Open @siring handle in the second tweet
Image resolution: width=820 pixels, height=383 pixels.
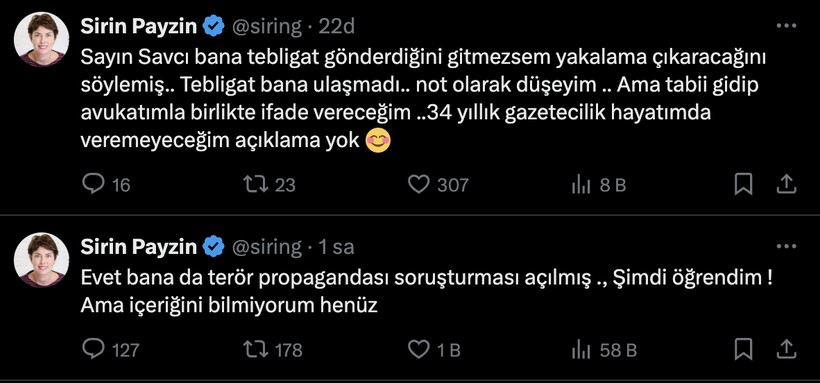pos(266,247)
